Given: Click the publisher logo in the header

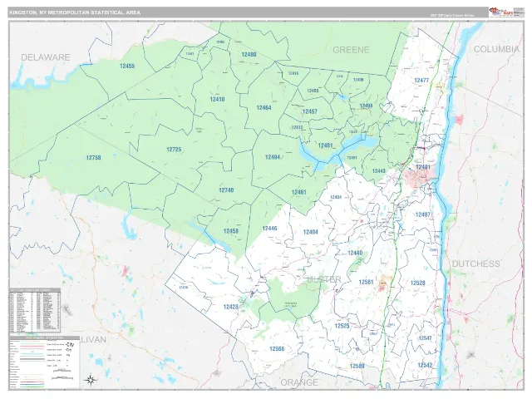Looking at the screenshot, I should [500, 12].
